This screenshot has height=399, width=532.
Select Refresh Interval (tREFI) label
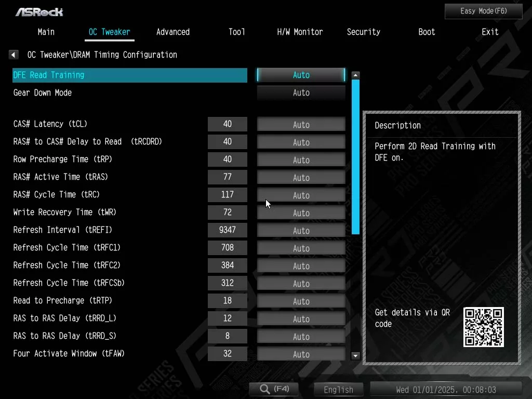[x=63, y=230]
